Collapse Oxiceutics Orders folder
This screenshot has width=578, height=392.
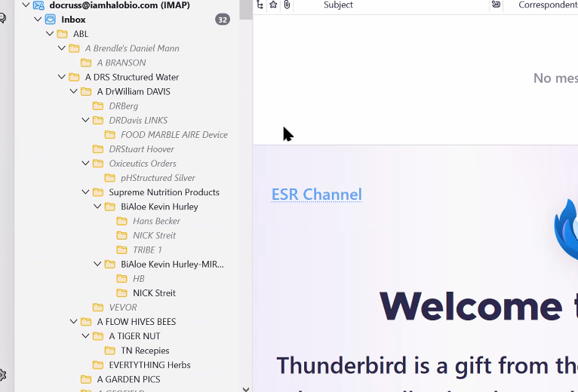[85, 163]
